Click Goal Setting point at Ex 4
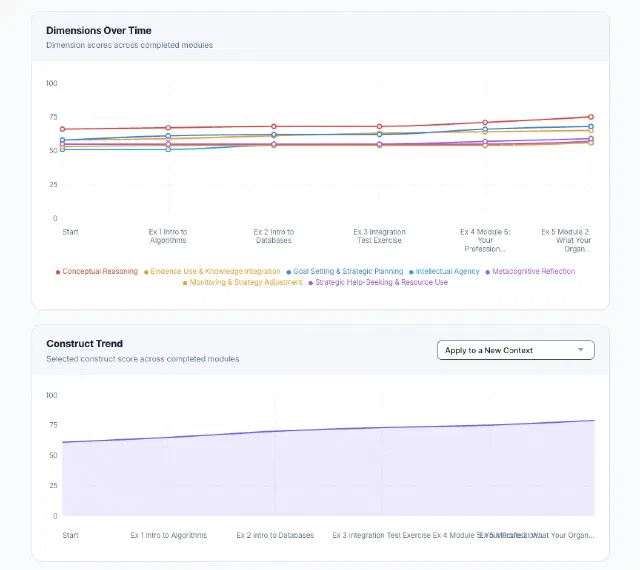Image resolution: width=640 pixels, height=570 pixels. pos(485,129)
